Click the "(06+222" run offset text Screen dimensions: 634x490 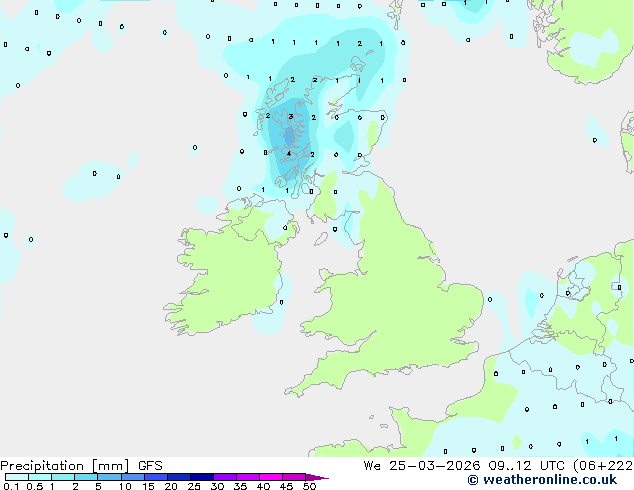[x=603, y=466]
